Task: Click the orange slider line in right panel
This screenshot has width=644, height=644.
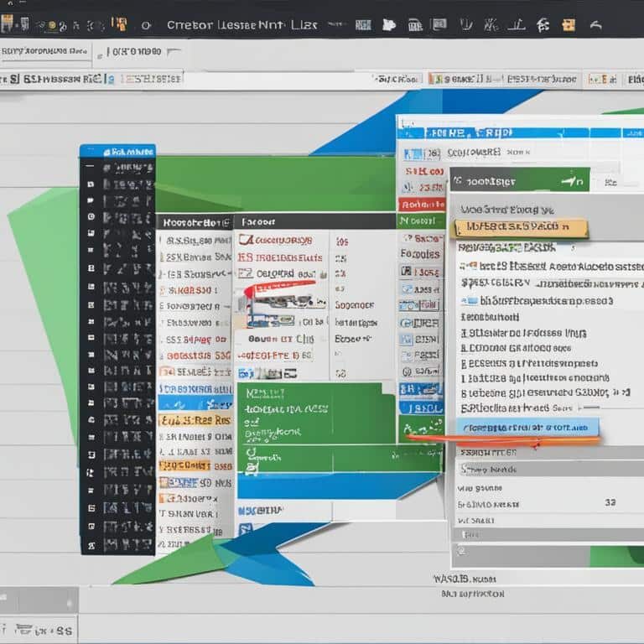Action: point(503,439)
